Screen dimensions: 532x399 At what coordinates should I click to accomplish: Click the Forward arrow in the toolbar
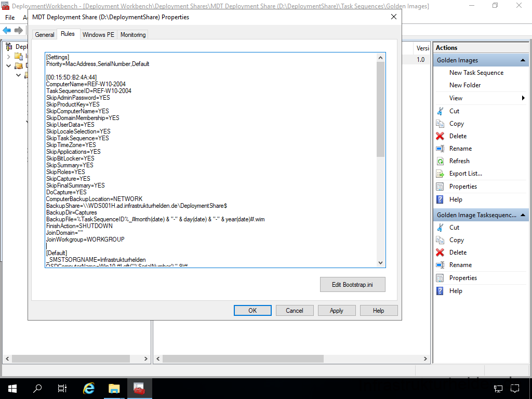pyautogui.click(x=19, y=31)
